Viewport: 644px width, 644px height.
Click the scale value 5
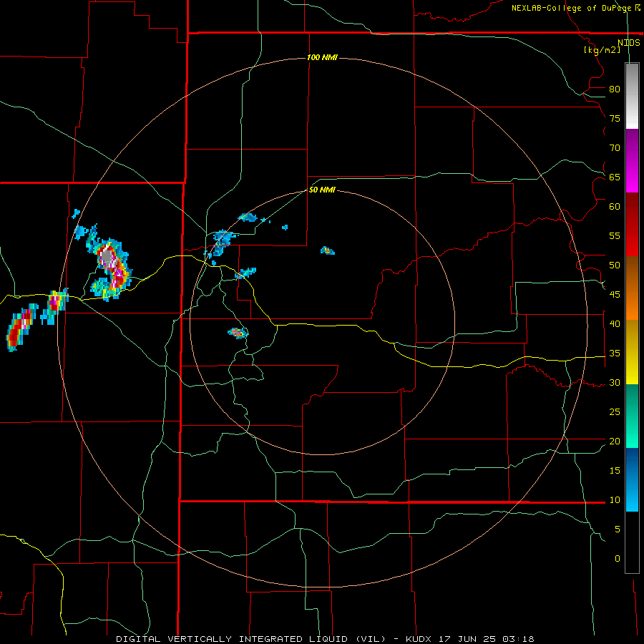pyautogui.click(x=618, y=530)
